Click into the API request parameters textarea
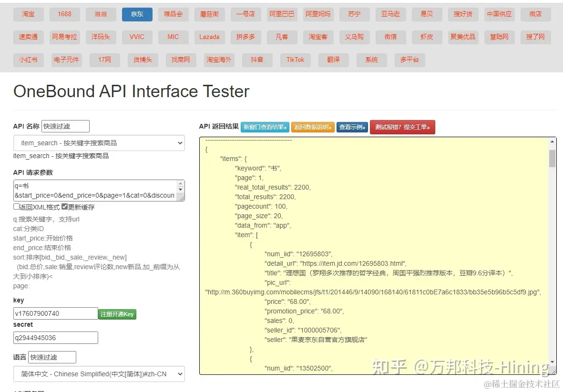The height and width of the screenshot is (392, 563). (x=95, y=191)
